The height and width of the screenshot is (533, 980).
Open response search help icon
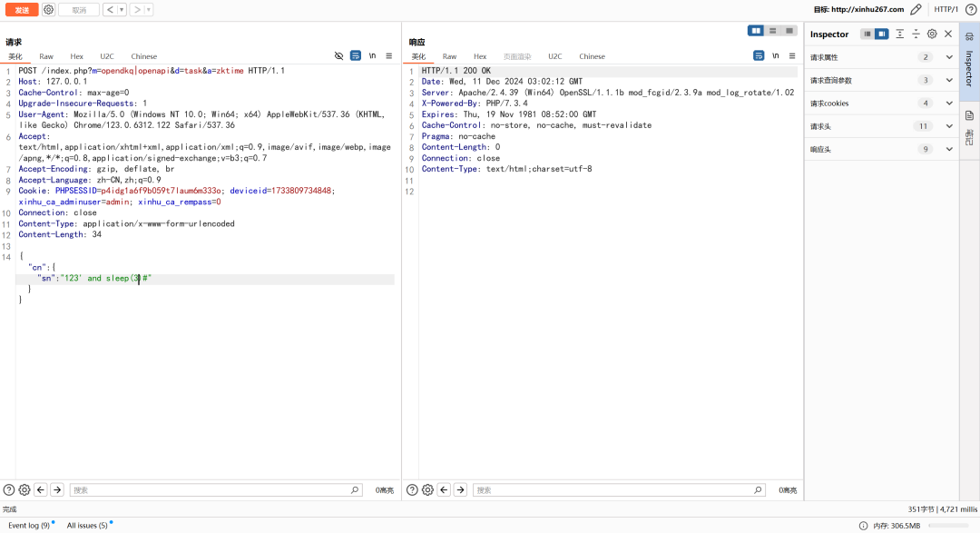(412, 489)
